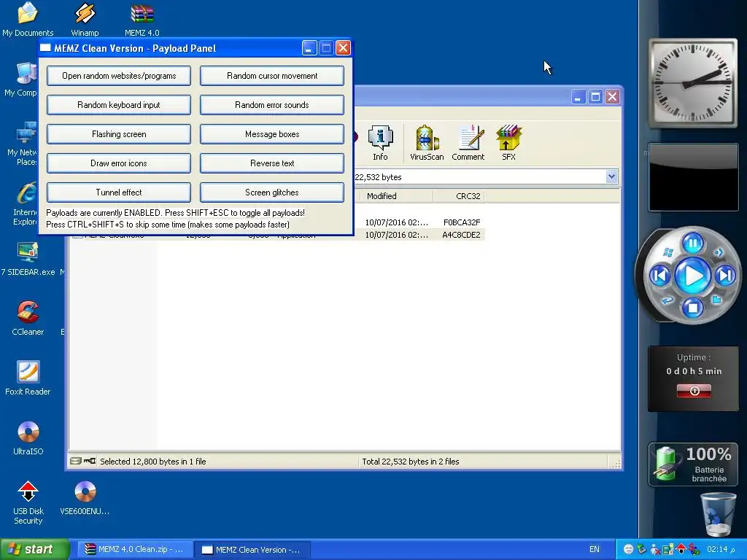This screenshot has width=747, height=560.
Task: Toggle the Flashing screen payload
Action: pos(119,134)
